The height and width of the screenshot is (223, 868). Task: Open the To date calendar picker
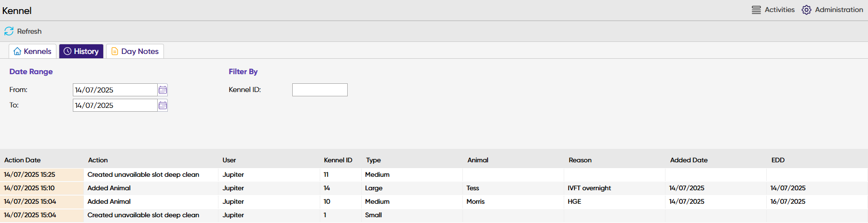click(163, 105)
